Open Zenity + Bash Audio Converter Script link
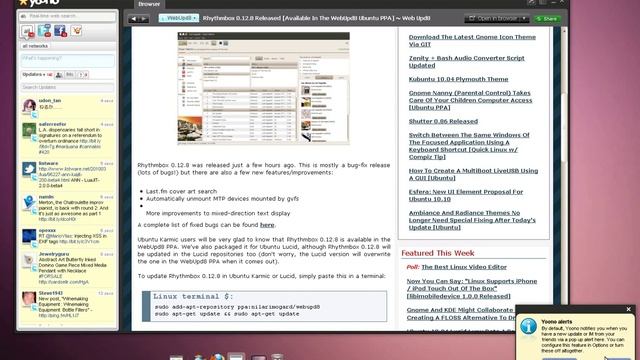This screenshot has height=360, width=640. (467, 62)
